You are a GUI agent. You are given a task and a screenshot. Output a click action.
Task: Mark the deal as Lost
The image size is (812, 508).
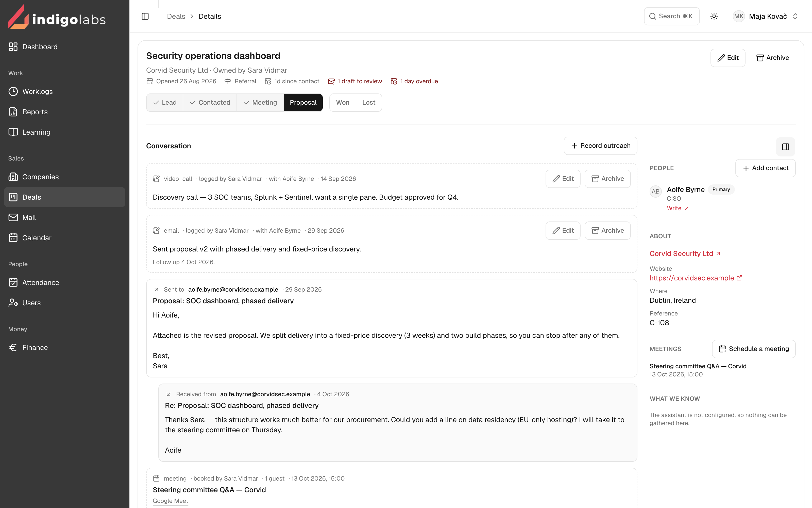(x=369, y=102)
